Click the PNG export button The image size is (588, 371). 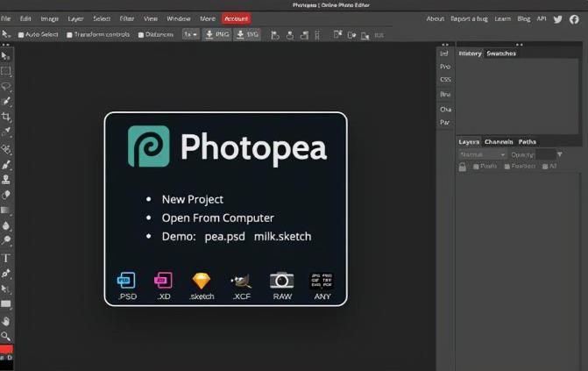coord(217,34)
